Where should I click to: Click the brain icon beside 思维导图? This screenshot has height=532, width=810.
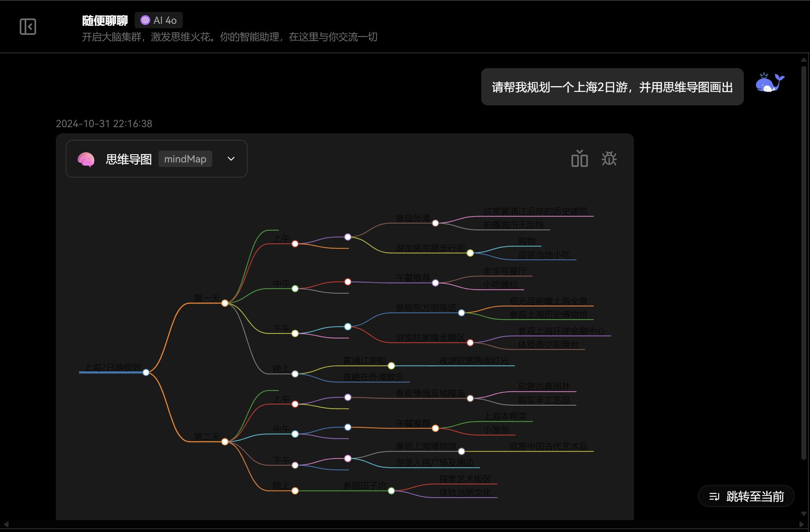(x=86, y=159)
